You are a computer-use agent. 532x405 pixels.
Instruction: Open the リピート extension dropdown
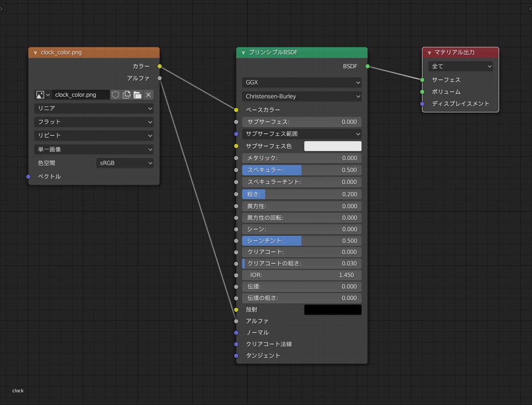coord(94,136)
